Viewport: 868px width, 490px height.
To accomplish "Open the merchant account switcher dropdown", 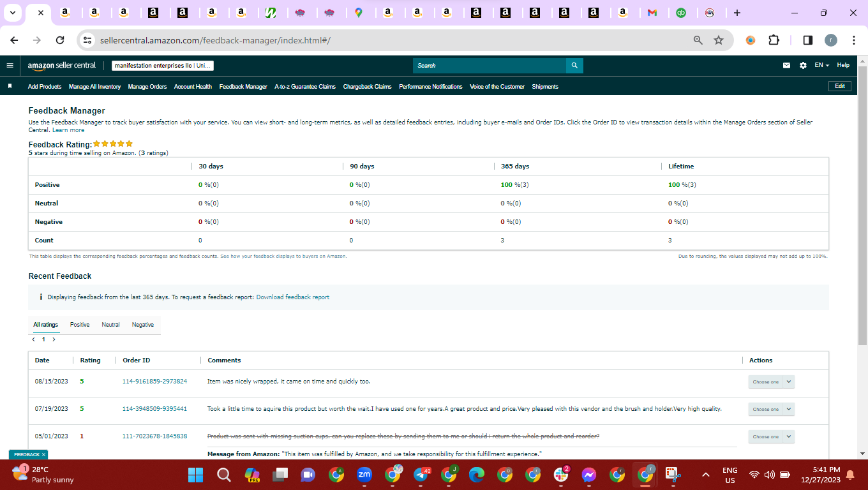I will [x=163, y=66].
